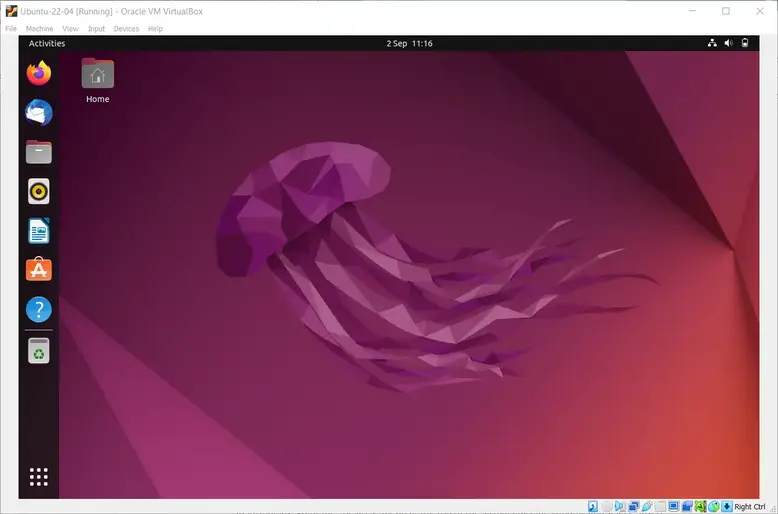Image resolution: width=778 pixels, height=514 pixels.
Task: Open the network status icon in top bar
Action: pos(712,43)
